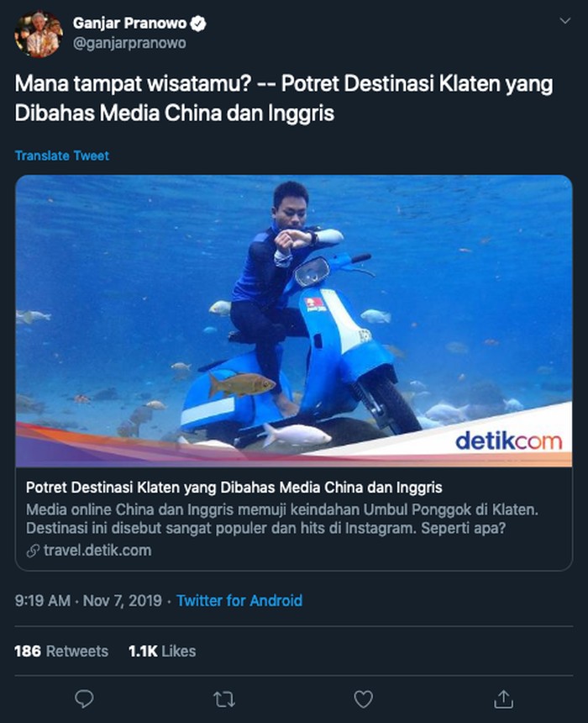Screen dimensions: 588x723
Task: Open the share tweet icon
Action: point(504,699)
